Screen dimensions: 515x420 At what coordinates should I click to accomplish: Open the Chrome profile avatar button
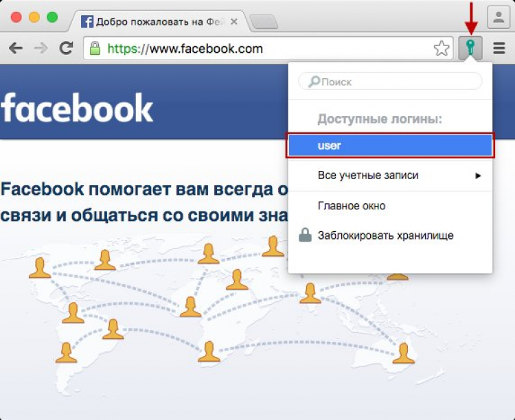pyautogui.click(x=499, y=17)
